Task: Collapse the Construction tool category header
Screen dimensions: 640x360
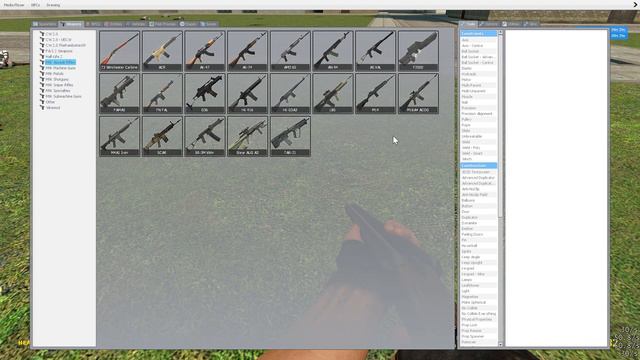Action: (479, 166)
